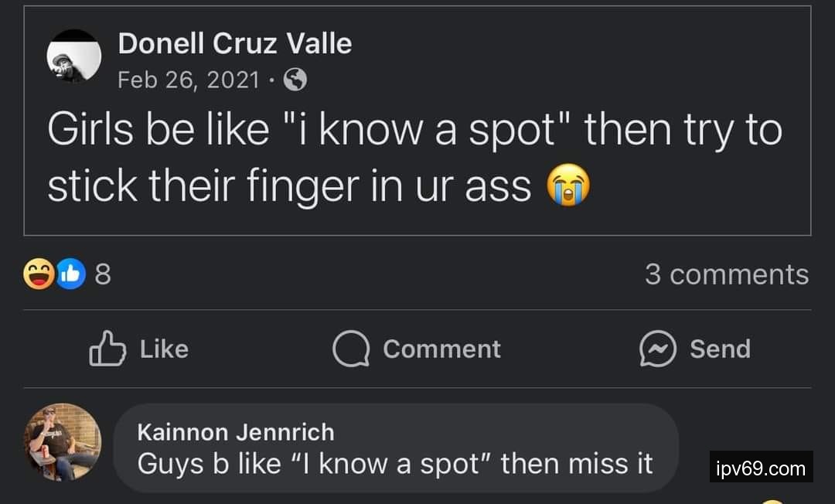The image size is (835, 504).
Task: Open Kainnon Jennrich's profile photo
Action: (x=63, y=441)
